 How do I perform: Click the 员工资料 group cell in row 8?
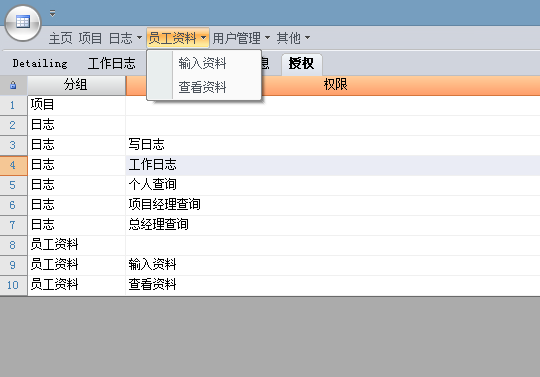(x=76, y=245)
